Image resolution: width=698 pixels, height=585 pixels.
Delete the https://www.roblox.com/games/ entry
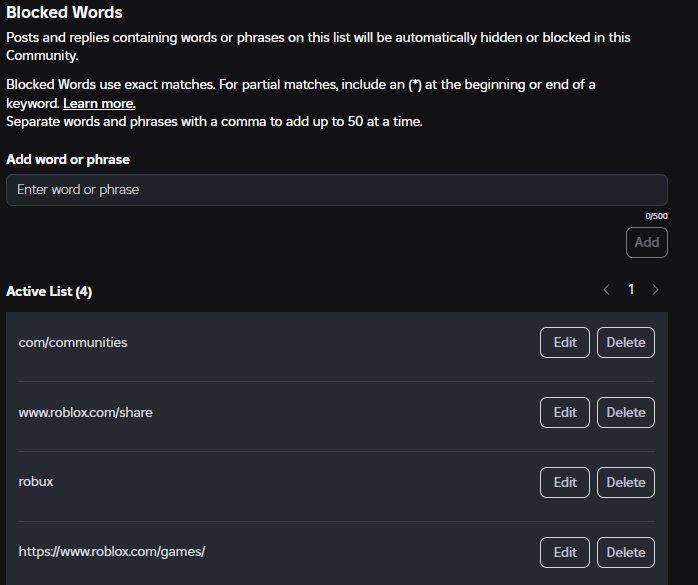click(x=626, y=552)
